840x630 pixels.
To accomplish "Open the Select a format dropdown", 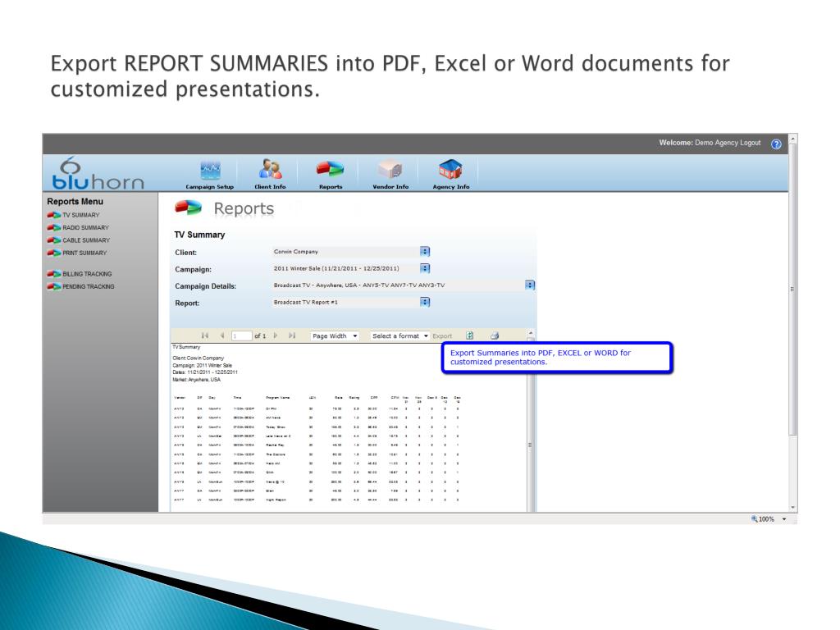I will (x=400, y=336).
